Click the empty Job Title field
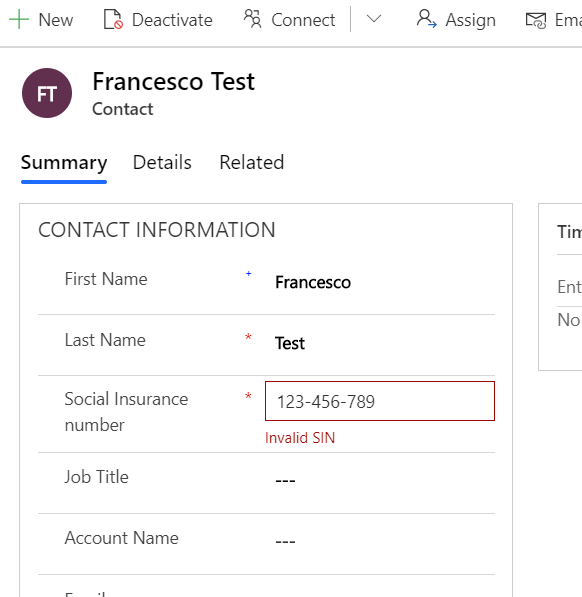Image resolution: width=582 pixels, height=597 pixels. coord(380,480)
